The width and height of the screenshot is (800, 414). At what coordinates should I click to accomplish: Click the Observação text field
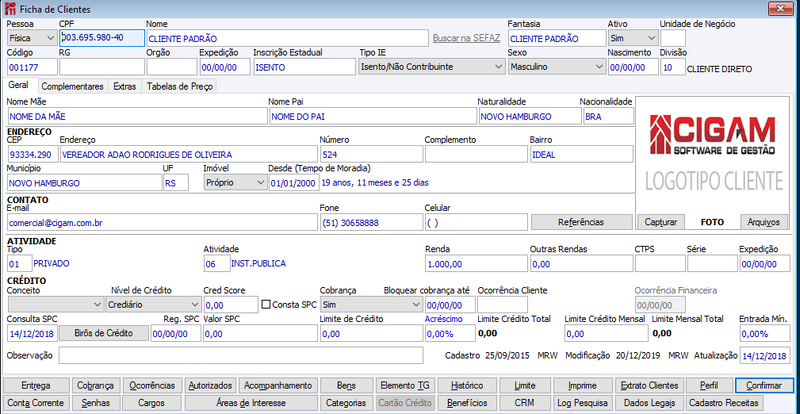pyautogui.click(x=241, y=355)
